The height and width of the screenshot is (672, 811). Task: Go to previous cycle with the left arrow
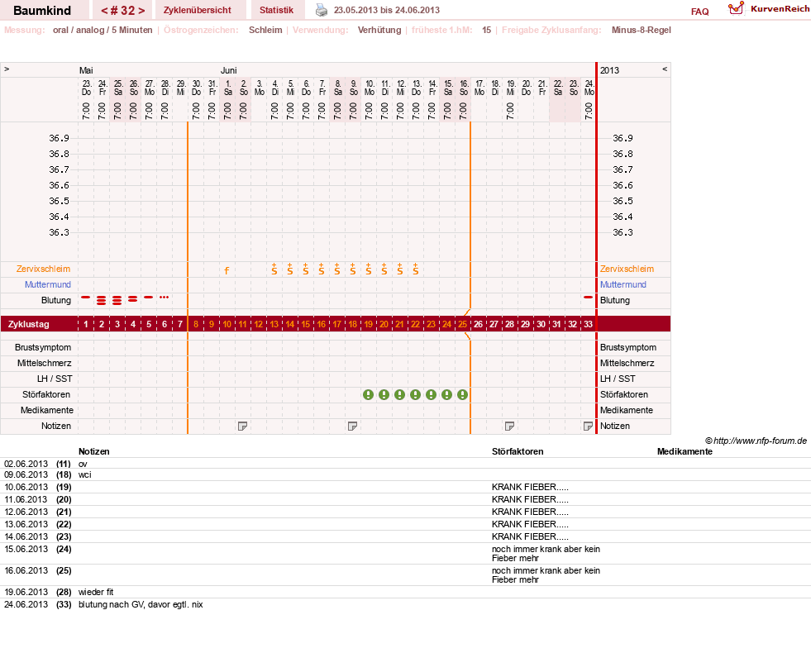[104, 11]
